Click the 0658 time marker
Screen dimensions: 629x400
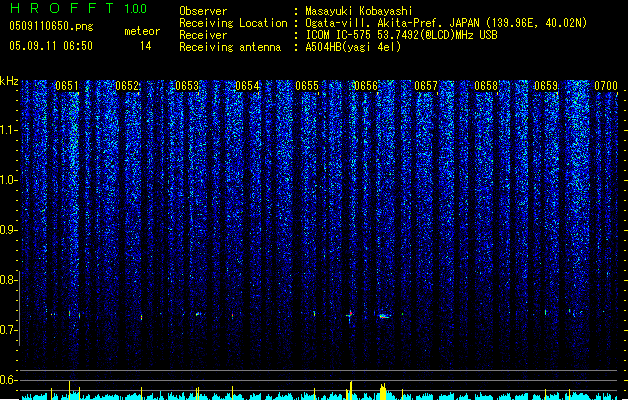(x=486, y=86)
